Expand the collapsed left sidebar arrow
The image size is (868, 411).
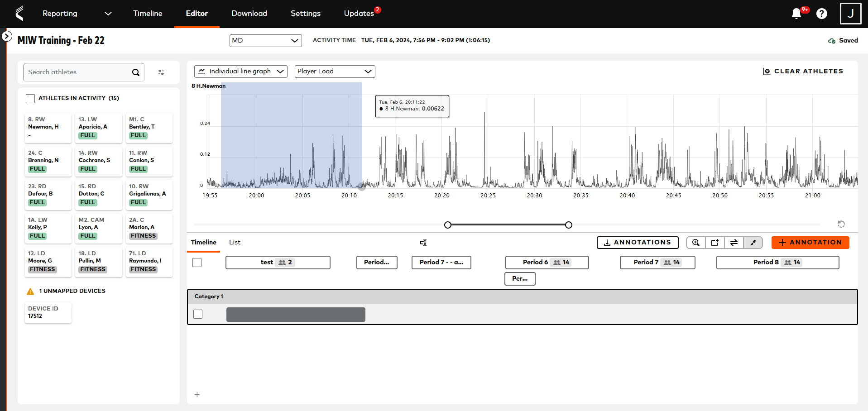point(6,36)
